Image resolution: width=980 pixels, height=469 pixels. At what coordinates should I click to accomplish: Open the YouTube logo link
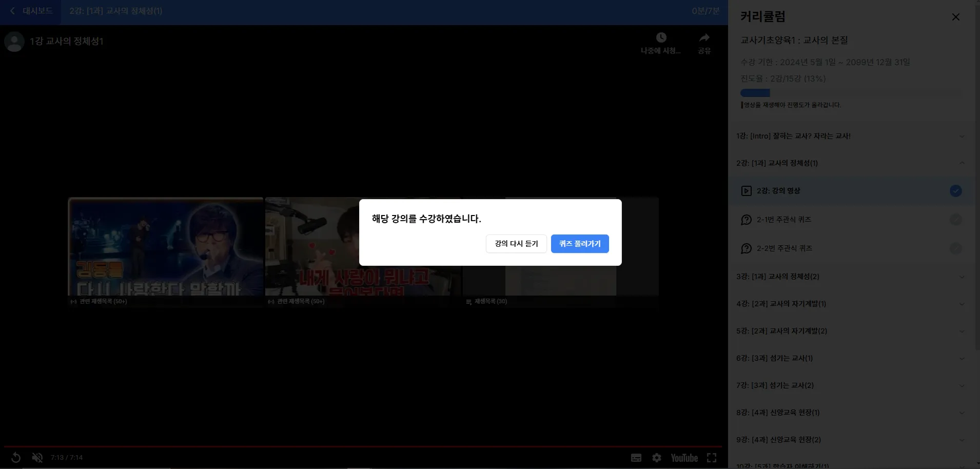coord(684,458)
